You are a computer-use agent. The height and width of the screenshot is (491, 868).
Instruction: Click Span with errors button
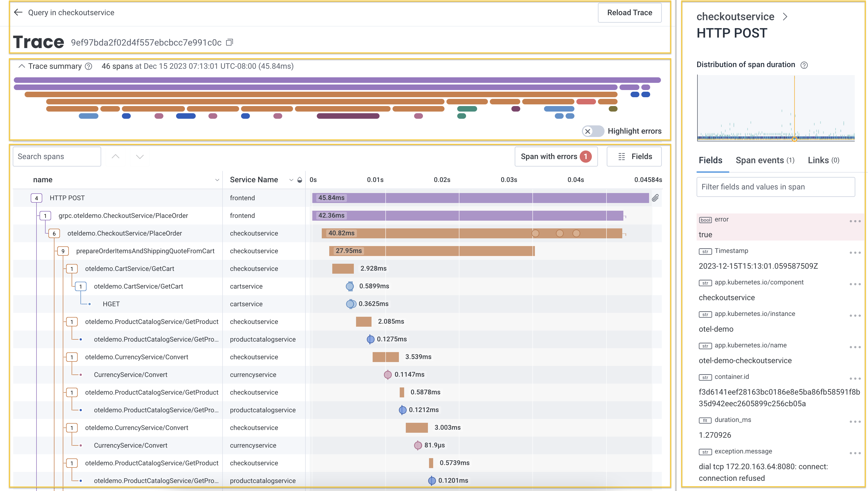pyautogui.click(x=556, y=157)
